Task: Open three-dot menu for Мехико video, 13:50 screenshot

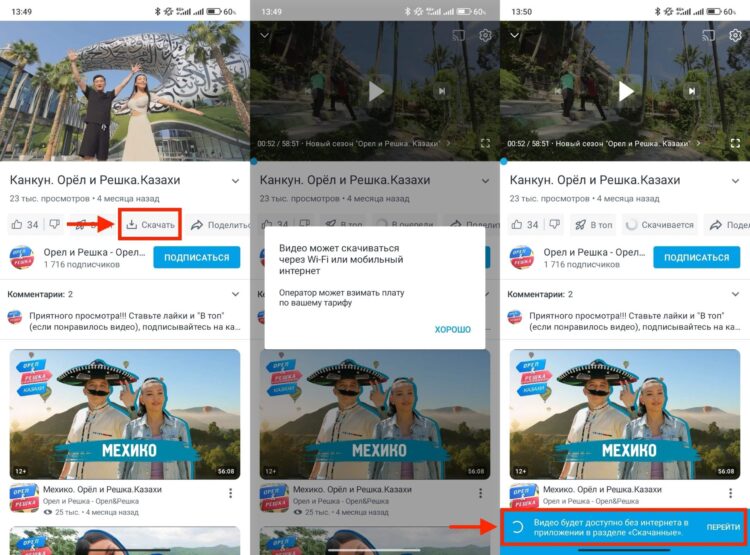Action: 730,493
